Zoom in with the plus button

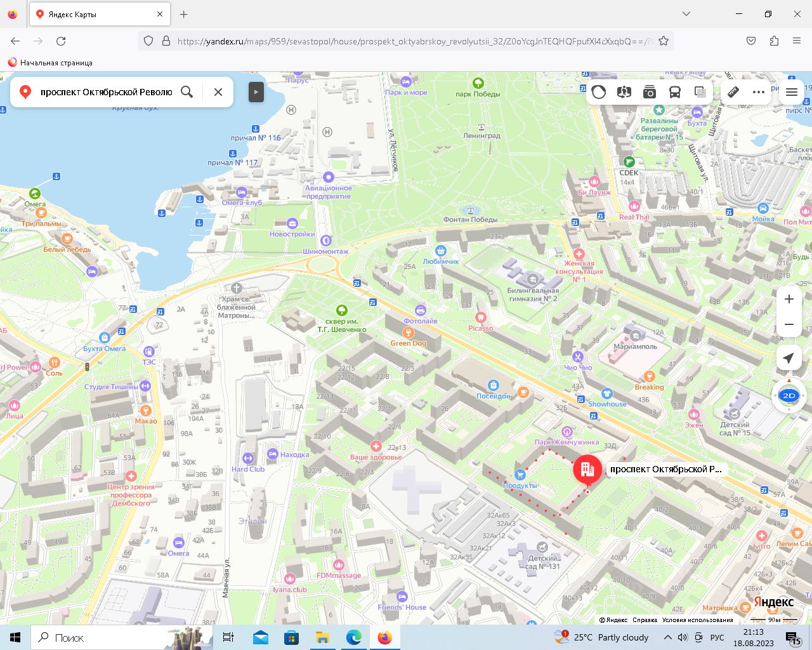click(x=789, y=299)
